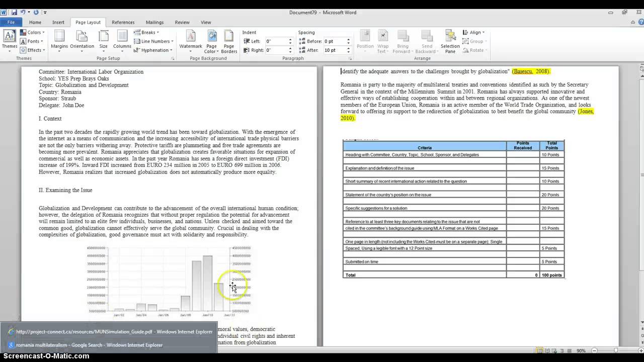Open the Margins options
The height and width of the screenshot is (362, 644).
[59, 40]
